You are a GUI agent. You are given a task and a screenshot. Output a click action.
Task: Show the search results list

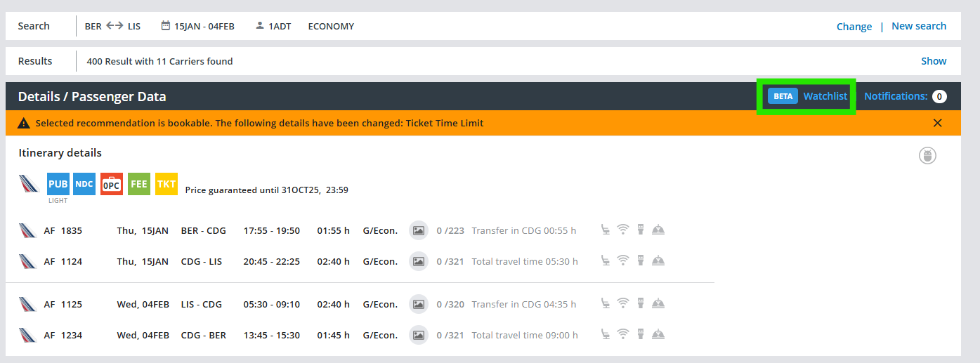pos(934,61)
